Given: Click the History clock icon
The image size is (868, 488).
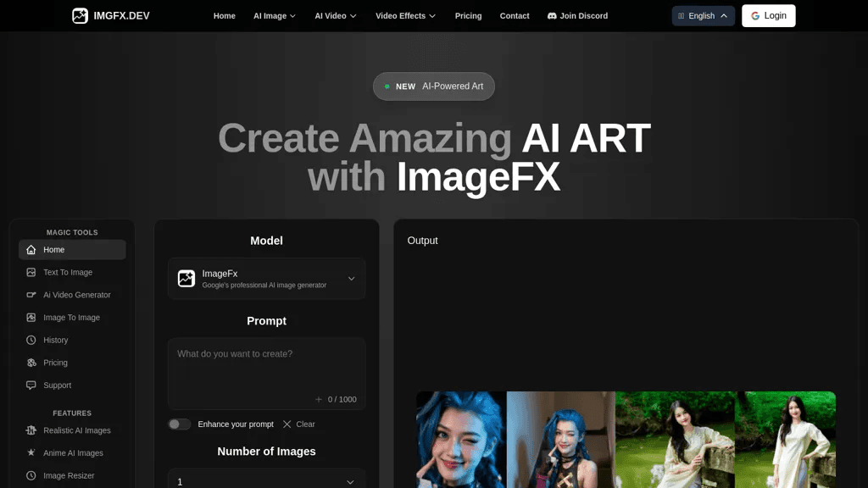Looking at the screenshot, I should (x=31, y=341).
